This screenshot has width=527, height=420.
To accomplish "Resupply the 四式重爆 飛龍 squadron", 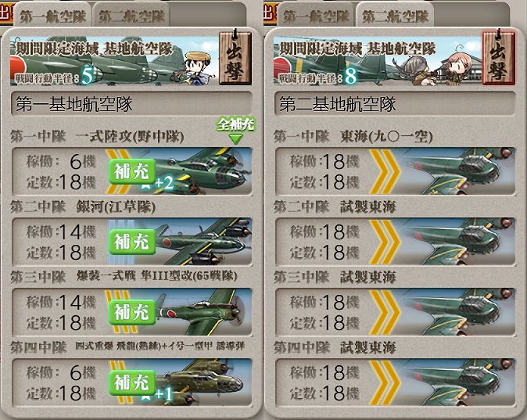I will [131, 382].
